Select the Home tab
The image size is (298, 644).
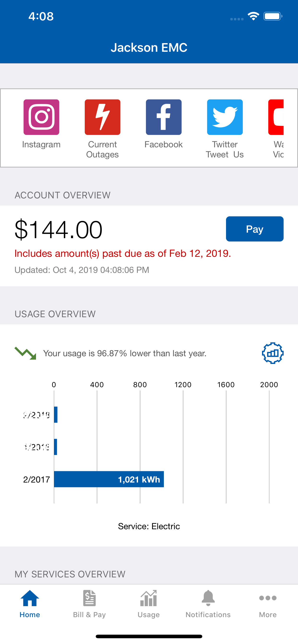click(30, 603)
